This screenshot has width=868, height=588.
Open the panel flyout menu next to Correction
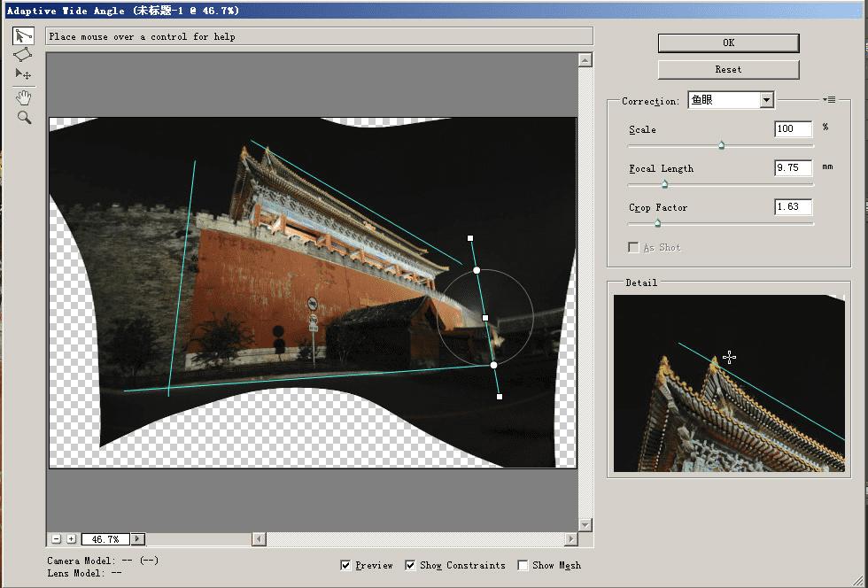831,99
